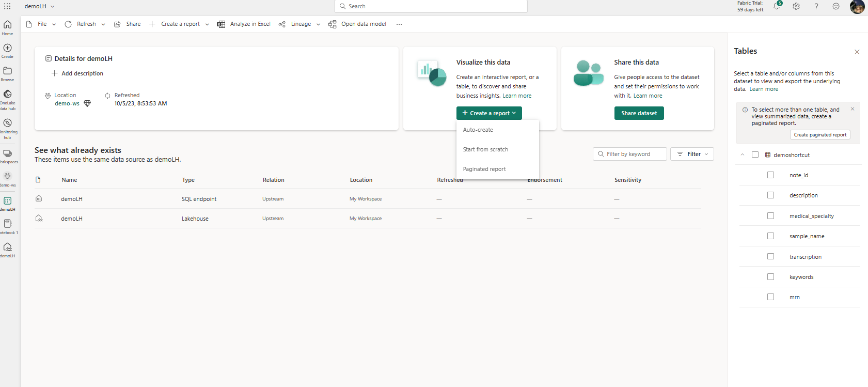Check the transcription column checkbox
Viewport: 868px width, 387px height.
(770, 256)
